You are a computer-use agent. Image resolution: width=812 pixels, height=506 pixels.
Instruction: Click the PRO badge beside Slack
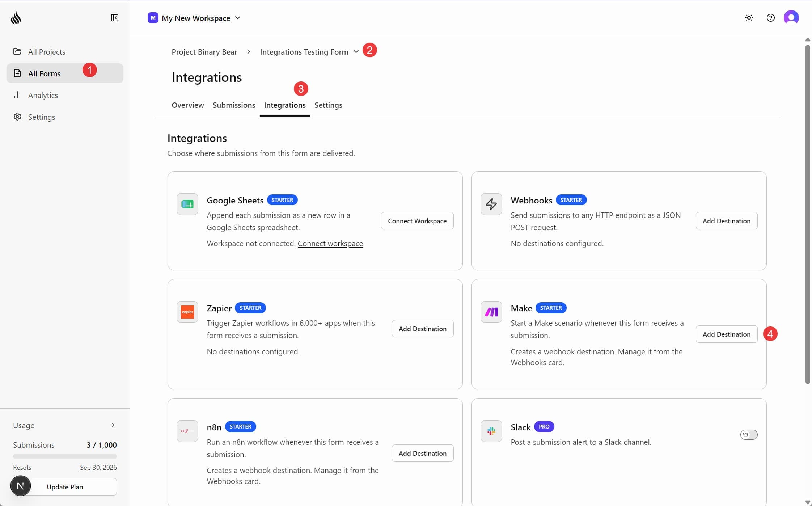click(x=544, y=426)
